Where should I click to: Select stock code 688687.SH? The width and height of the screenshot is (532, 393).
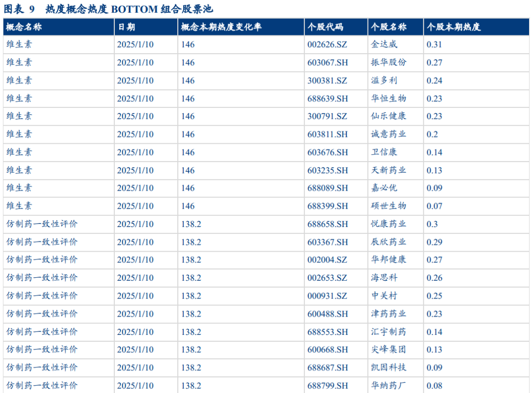coord(328,367)
